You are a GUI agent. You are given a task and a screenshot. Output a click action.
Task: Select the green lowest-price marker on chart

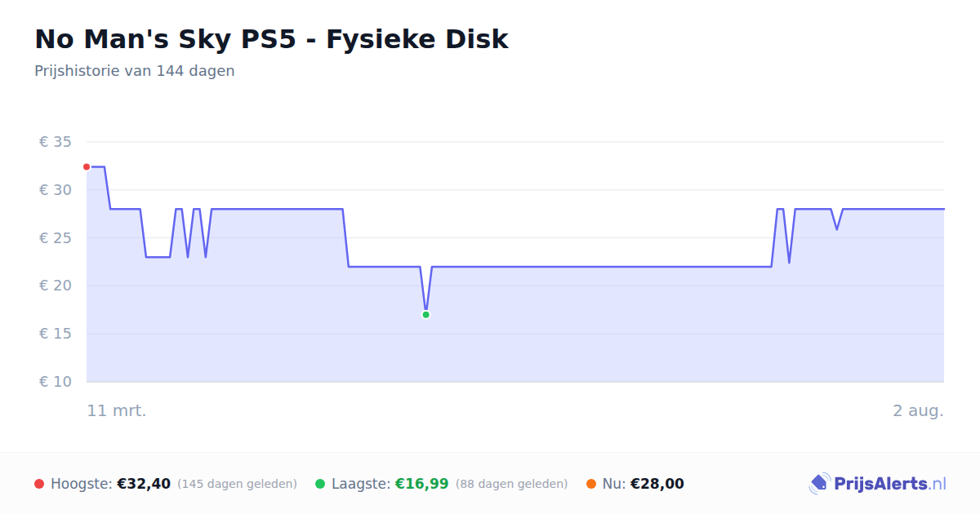(425, 315)
